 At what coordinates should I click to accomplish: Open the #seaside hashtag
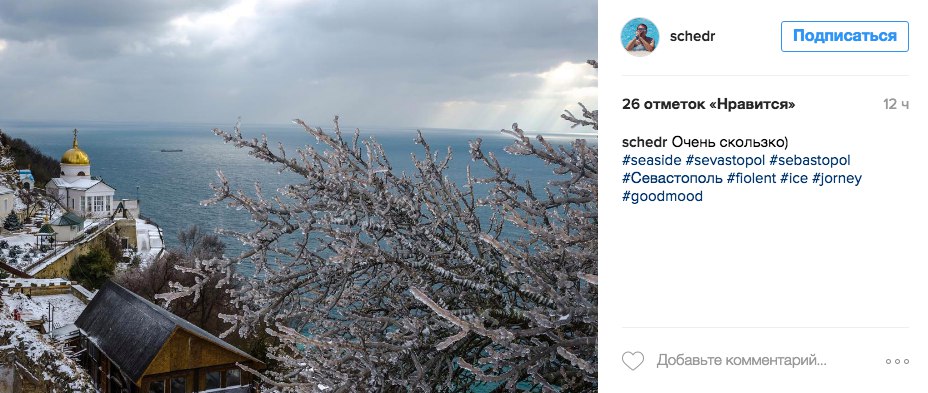pos(652,160)
